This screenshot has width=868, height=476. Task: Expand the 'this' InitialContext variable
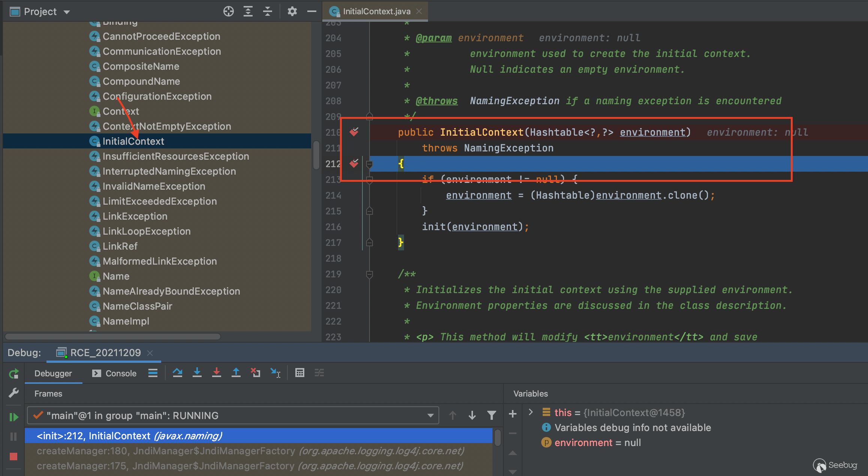531,412
